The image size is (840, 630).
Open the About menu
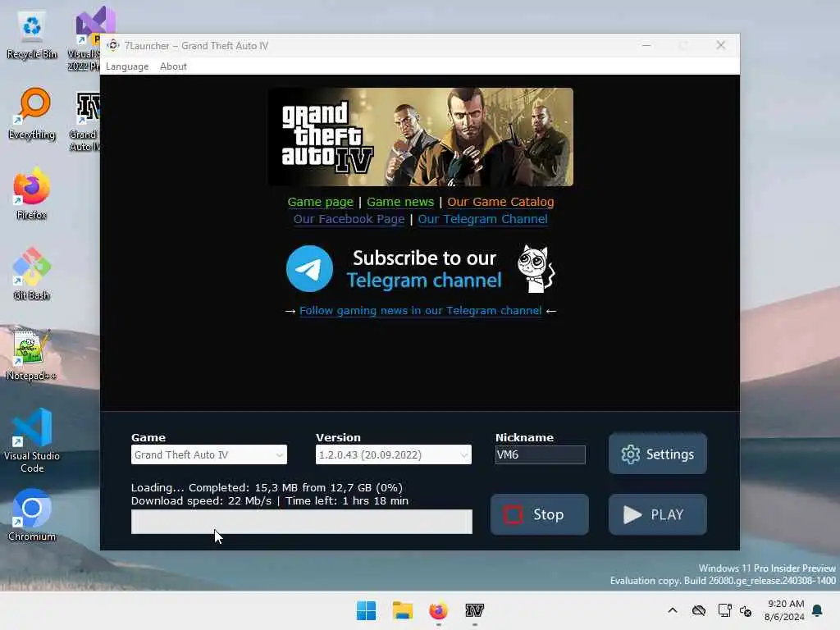tap(173, 66)
